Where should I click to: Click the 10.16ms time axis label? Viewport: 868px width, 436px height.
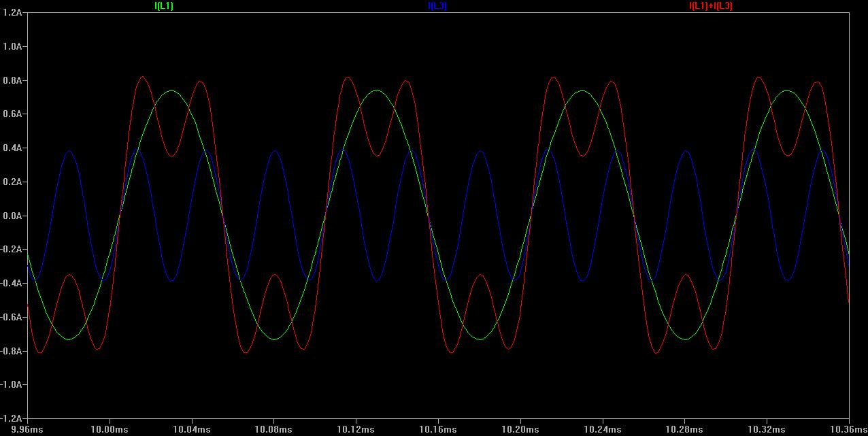(438, 430)
